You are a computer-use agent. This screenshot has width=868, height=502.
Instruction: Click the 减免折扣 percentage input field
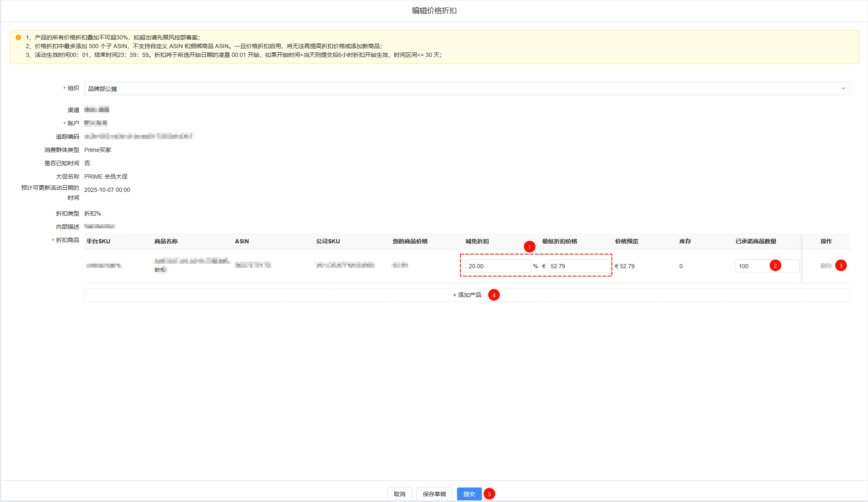click(497, 266)
